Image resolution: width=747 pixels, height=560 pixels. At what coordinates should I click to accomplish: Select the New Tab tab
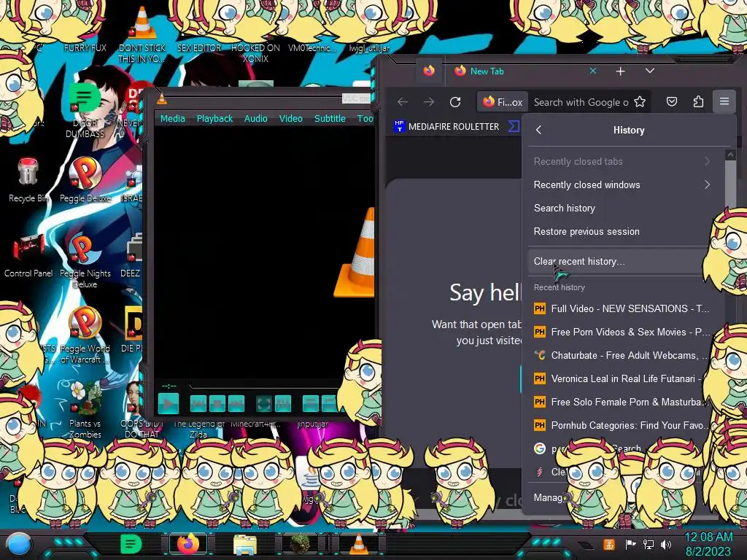[525, 71]
